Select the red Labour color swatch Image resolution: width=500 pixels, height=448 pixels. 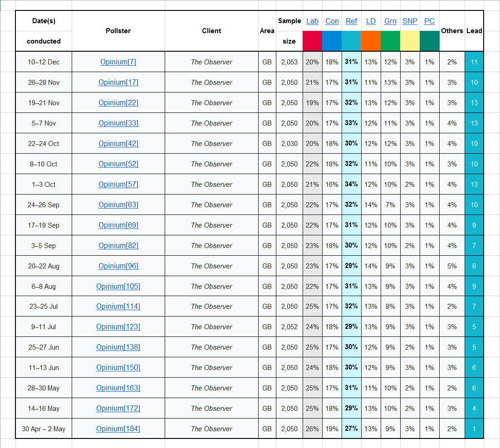312,41
